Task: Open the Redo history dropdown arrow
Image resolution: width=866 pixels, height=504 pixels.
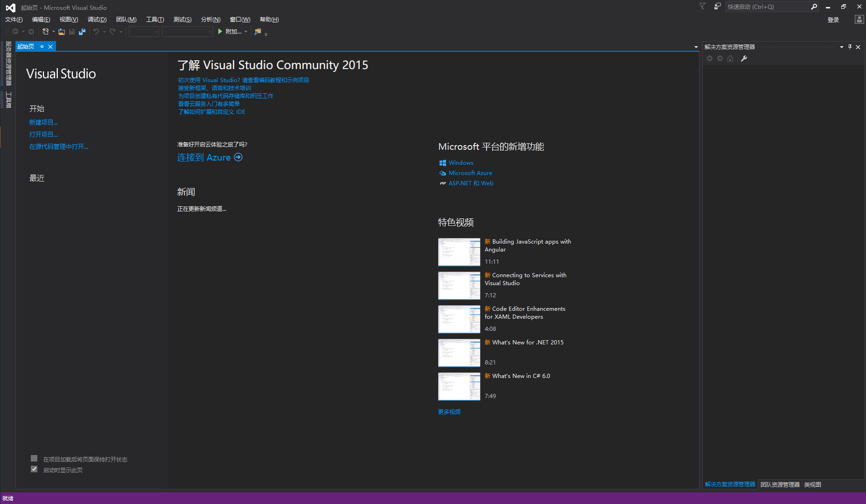Action: coord(121,32)
